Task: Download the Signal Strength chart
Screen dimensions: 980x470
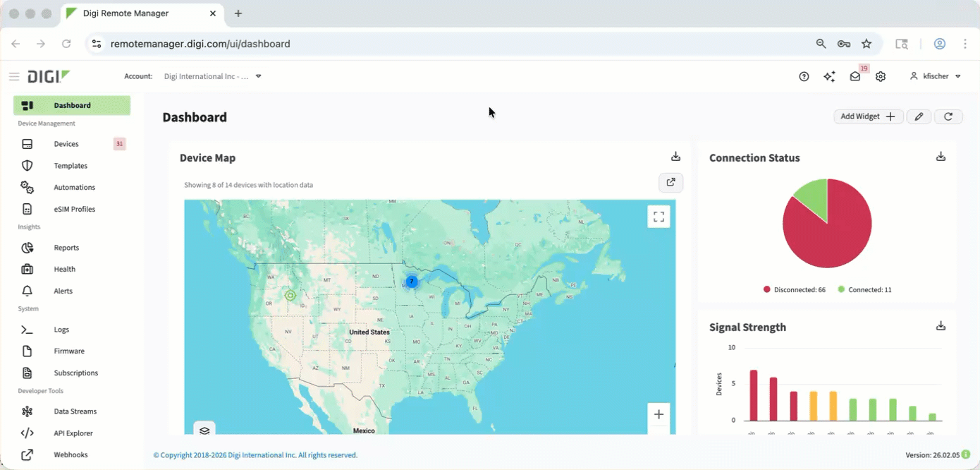Action: point(941,326)
